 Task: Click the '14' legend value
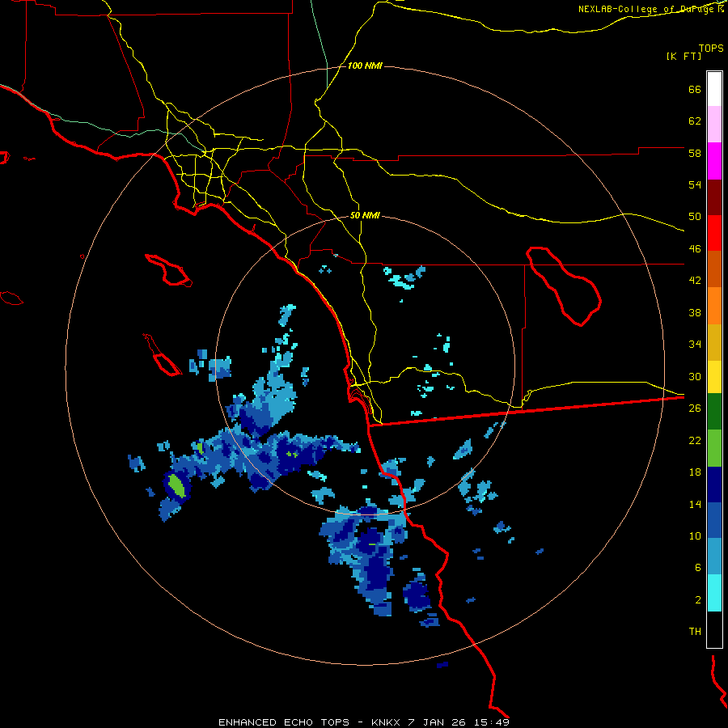[x=695, y=504]
